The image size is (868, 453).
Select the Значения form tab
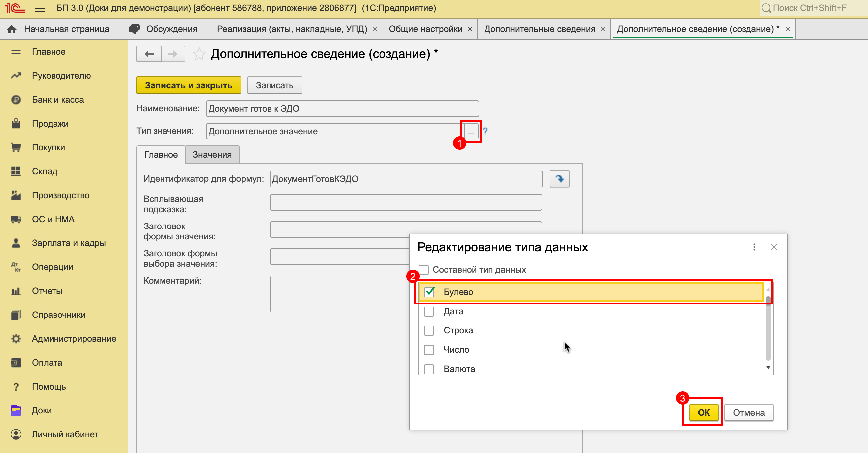[x=212, y=155]
